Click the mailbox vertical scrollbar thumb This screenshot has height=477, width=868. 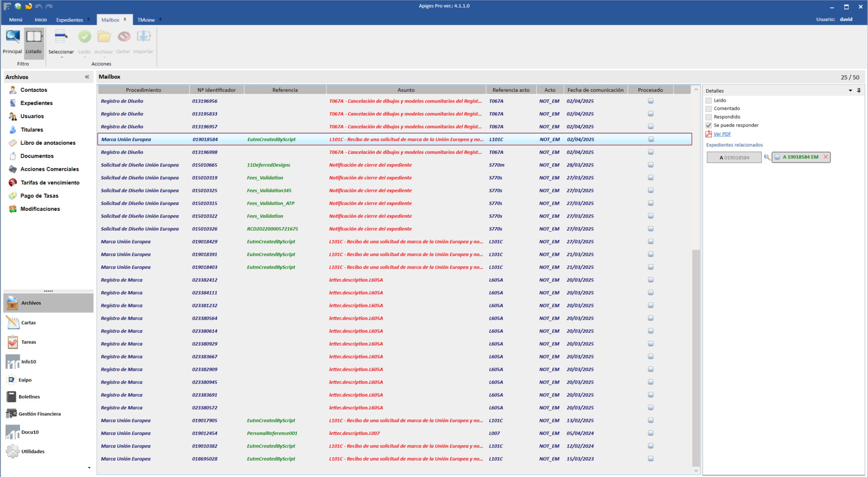click(x=696, y=358)
